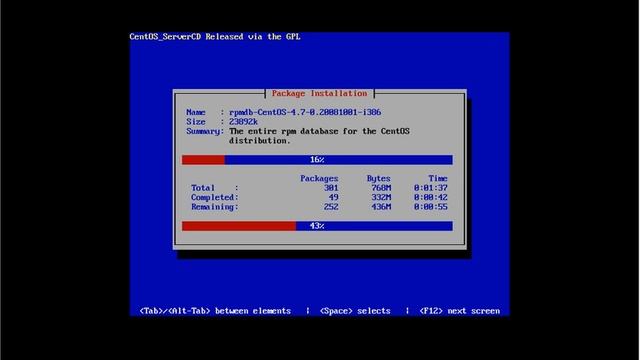Click the Summary label
Image resolution: width=640 pixels, height=360 pixels.
[205, 131]
